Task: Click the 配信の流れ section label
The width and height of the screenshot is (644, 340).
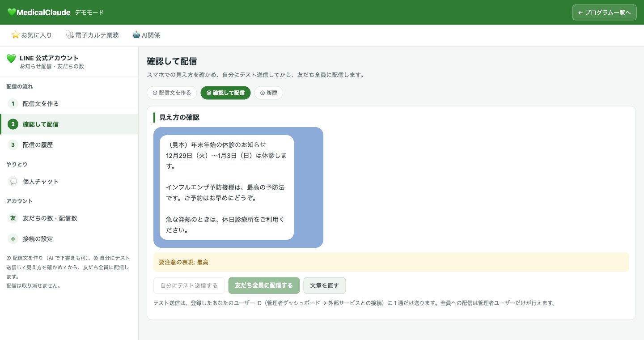Action: point(20,86)
